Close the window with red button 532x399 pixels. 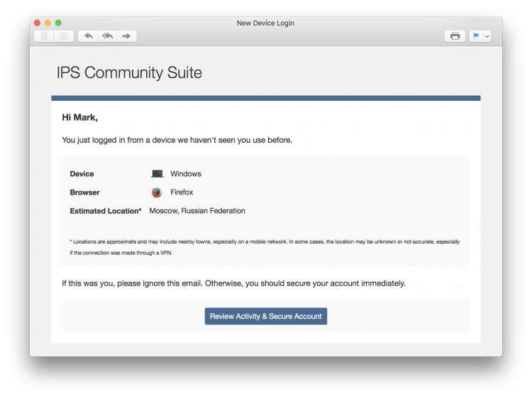[38, 23]
